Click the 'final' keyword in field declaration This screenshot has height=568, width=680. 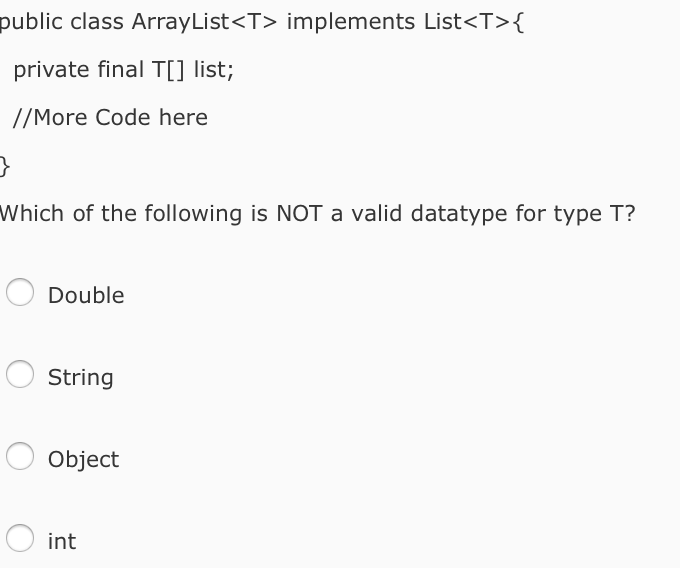[x=120, y=69]
